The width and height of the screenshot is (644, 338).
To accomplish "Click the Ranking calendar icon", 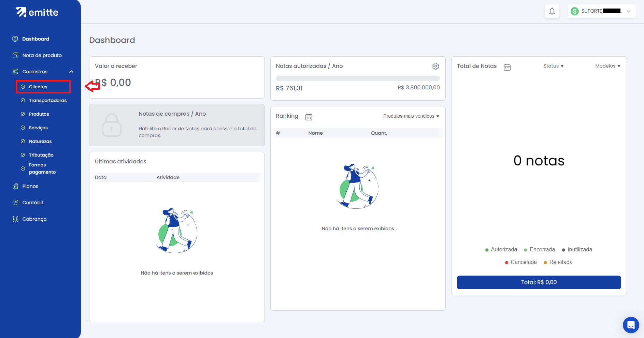I will (x=309, y=117).
